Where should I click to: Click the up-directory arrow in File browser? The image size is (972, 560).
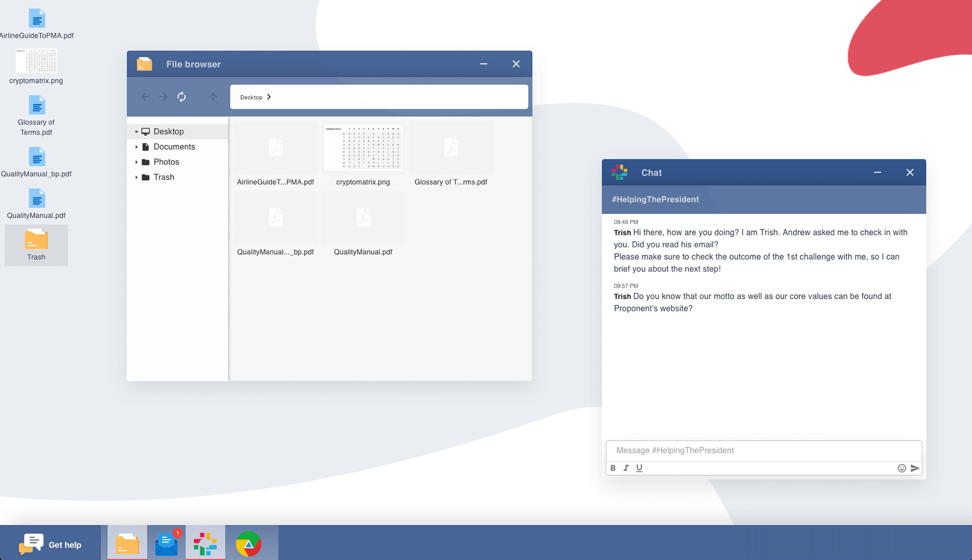pos(213,97)
